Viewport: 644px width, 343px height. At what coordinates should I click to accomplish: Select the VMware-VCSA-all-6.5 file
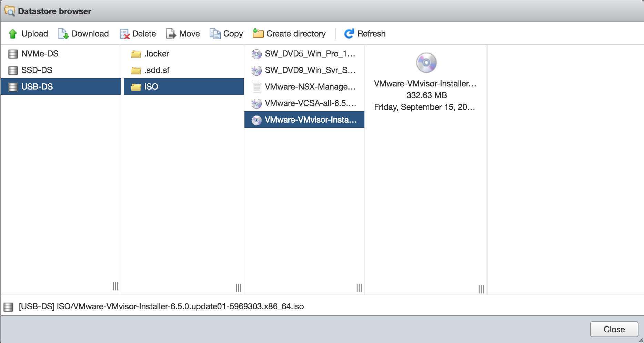pos(304,103)
